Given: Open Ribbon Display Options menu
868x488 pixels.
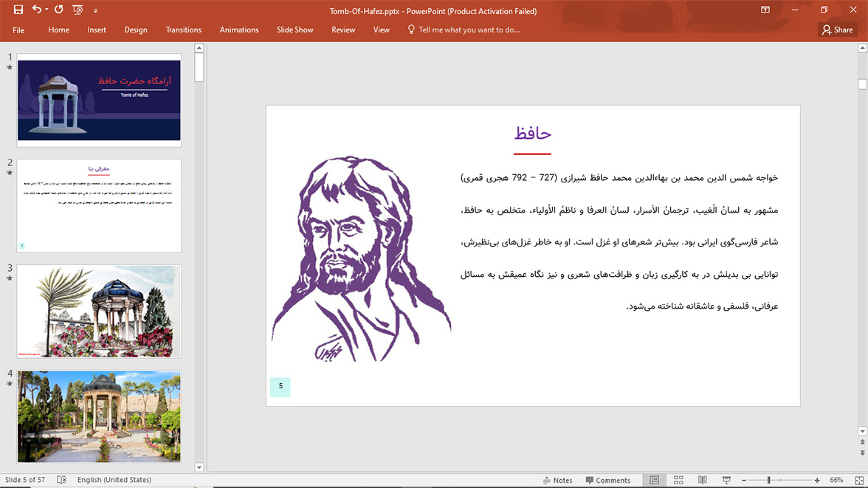Looking at the screenshot, I should [x=765, y=10].
